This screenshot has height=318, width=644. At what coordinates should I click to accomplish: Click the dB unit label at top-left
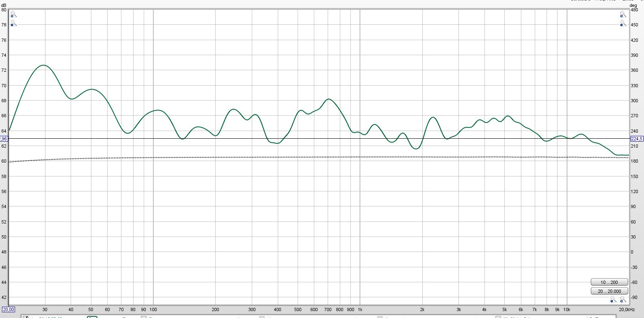click(x=4, y=5)
